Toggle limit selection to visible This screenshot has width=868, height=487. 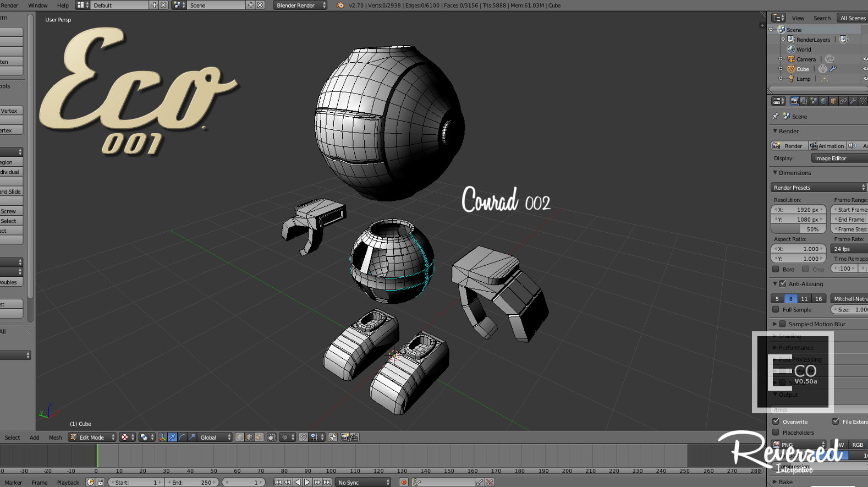[272, 437]
